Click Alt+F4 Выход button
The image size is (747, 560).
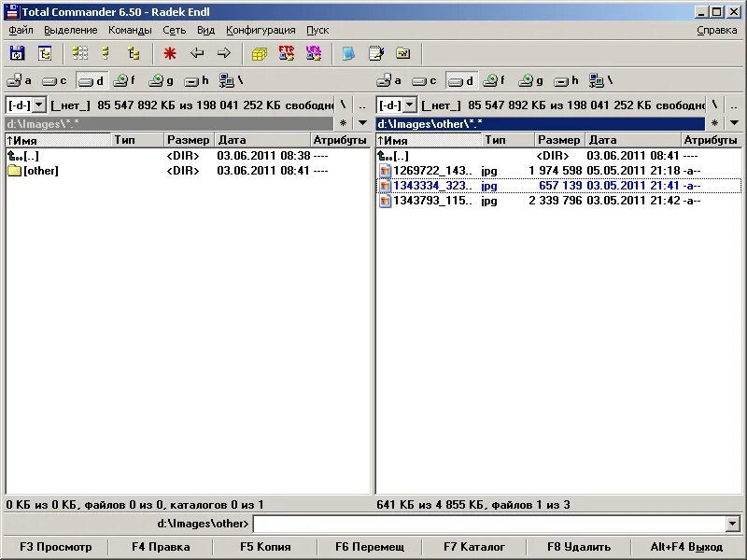point(686,547)
